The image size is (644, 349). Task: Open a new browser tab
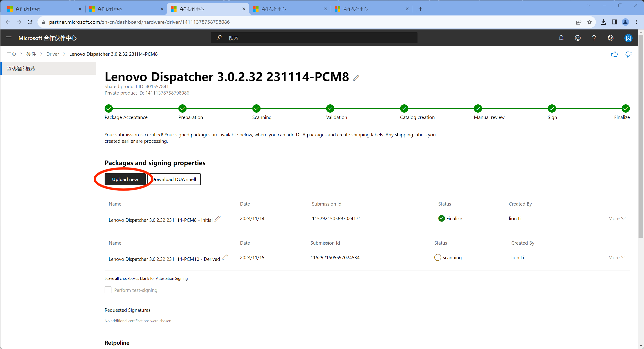click(x=420, y=9)
